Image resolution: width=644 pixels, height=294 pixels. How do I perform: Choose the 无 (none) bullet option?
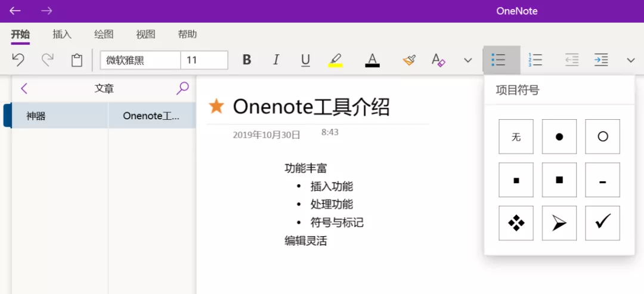pyautogui.click(x=516, y=137)
